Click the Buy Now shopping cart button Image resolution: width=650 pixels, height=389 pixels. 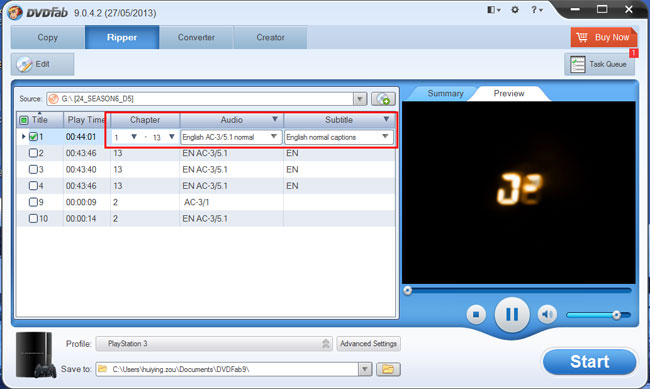click(x=604, y=37)
